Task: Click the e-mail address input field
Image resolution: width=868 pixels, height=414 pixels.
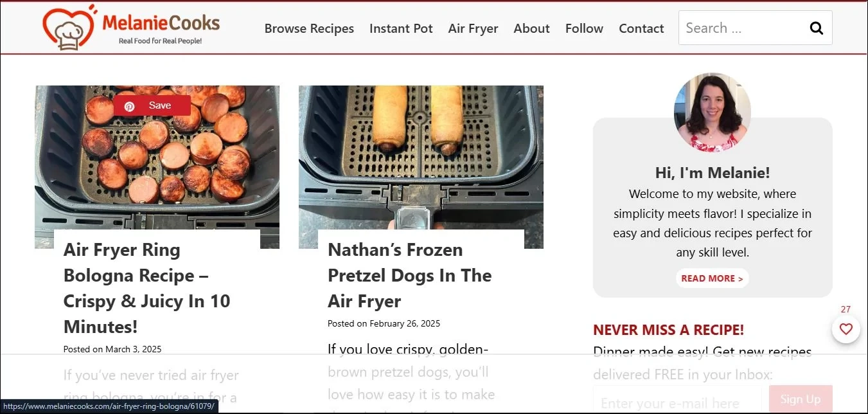Action: [677, 401]
